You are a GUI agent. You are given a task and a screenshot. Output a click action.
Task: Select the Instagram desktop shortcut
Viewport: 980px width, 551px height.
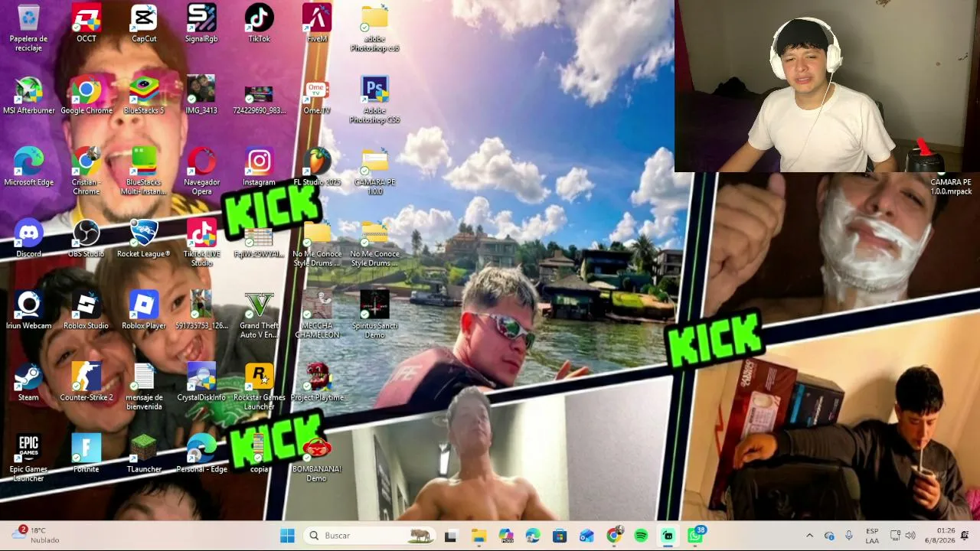[259, 167]
